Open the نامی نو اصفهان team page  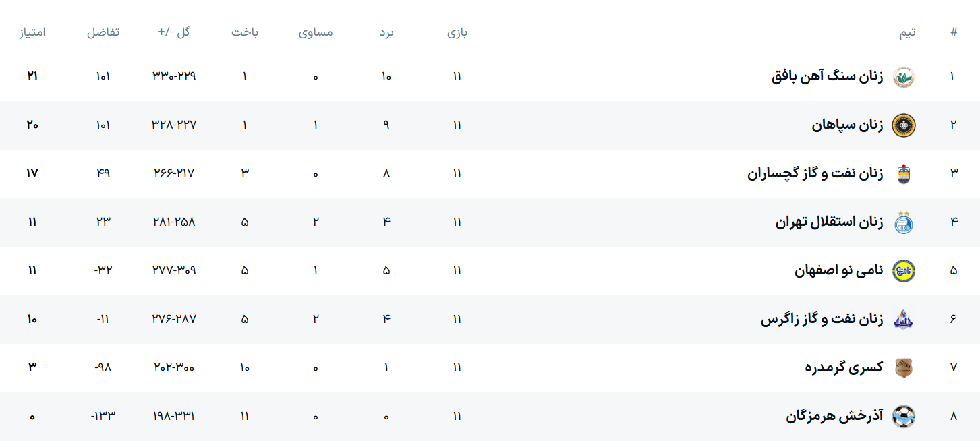[838, 271]
